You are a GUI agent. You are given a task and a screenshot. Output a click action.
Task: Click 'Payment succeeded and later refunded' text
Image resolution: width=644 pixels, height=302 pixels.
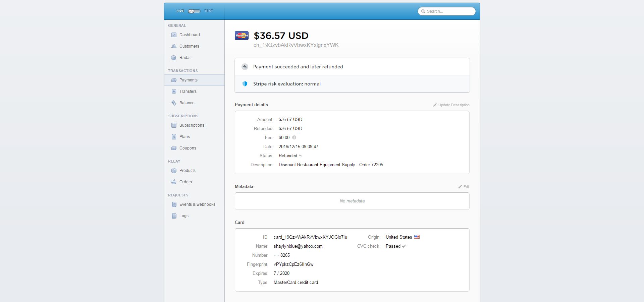298,67
